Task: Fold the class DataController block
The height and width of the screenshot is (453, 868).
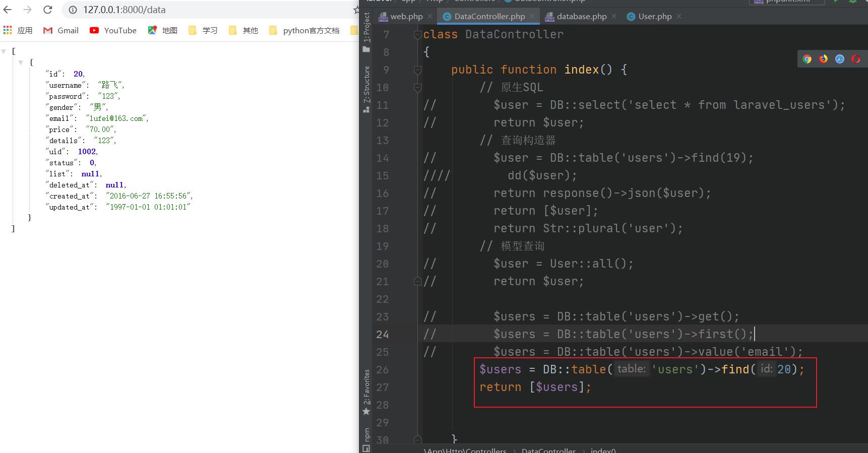Action: [x=417, y=35]
